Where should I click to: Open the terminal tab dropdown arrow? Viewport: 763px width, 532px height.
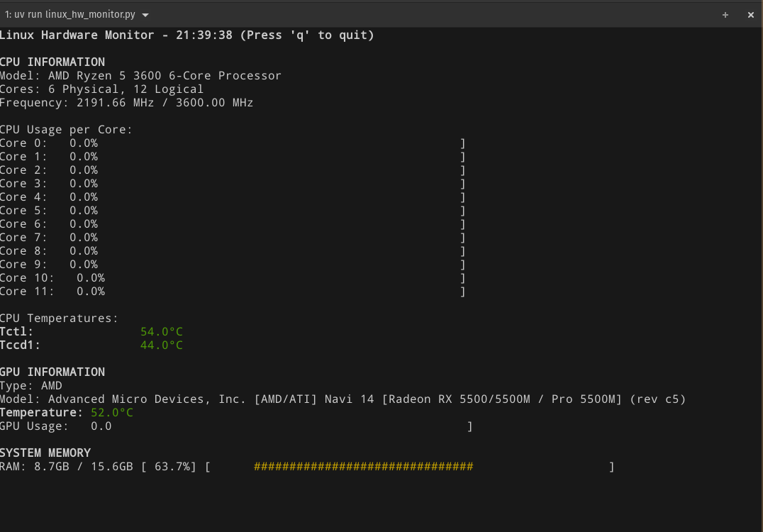145,15
